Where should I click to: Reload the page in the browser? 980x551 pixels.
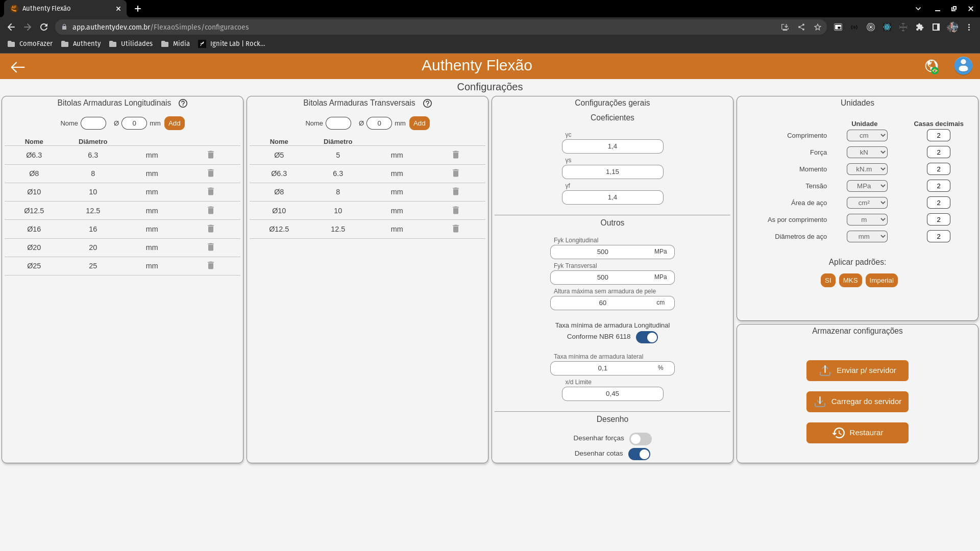click(x=44, y=27)
